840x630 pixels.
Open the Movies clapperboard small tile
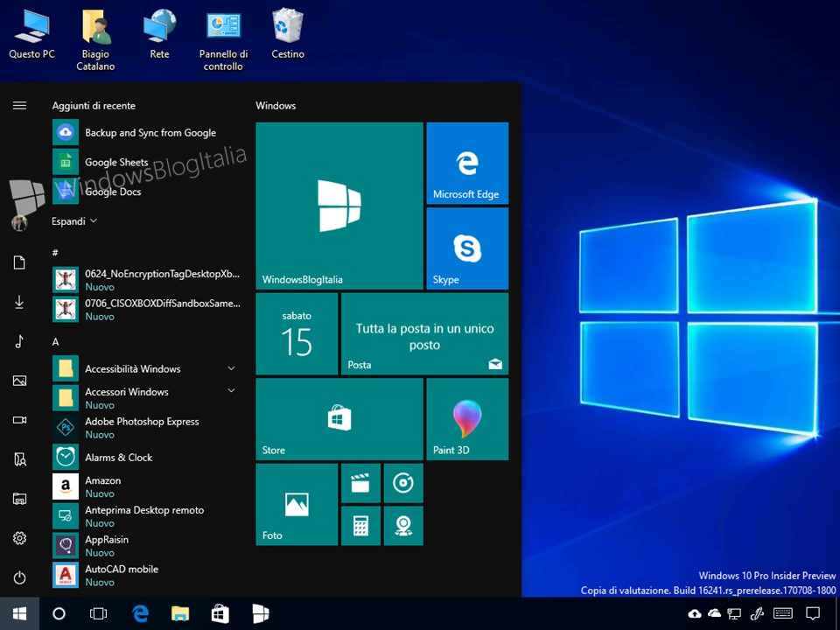tap(360, 483)
